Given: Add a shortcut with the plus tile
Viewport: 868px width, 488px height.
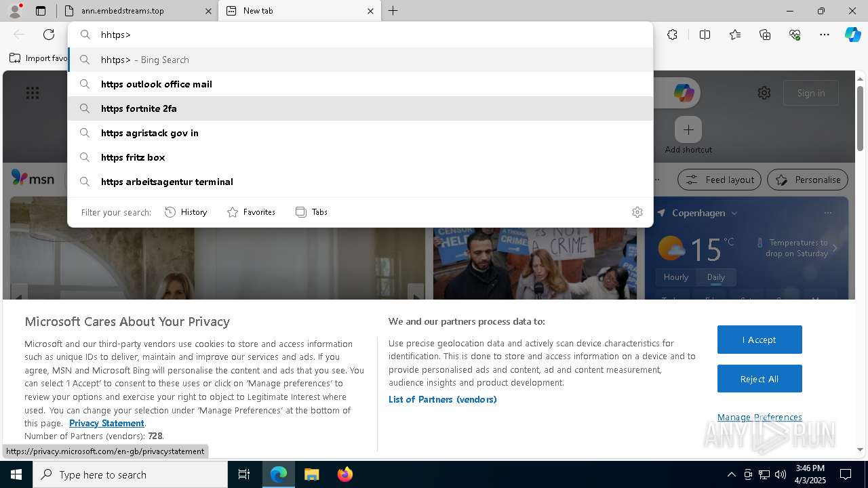Looking at the screenshot, I should [x=688, y=129].
